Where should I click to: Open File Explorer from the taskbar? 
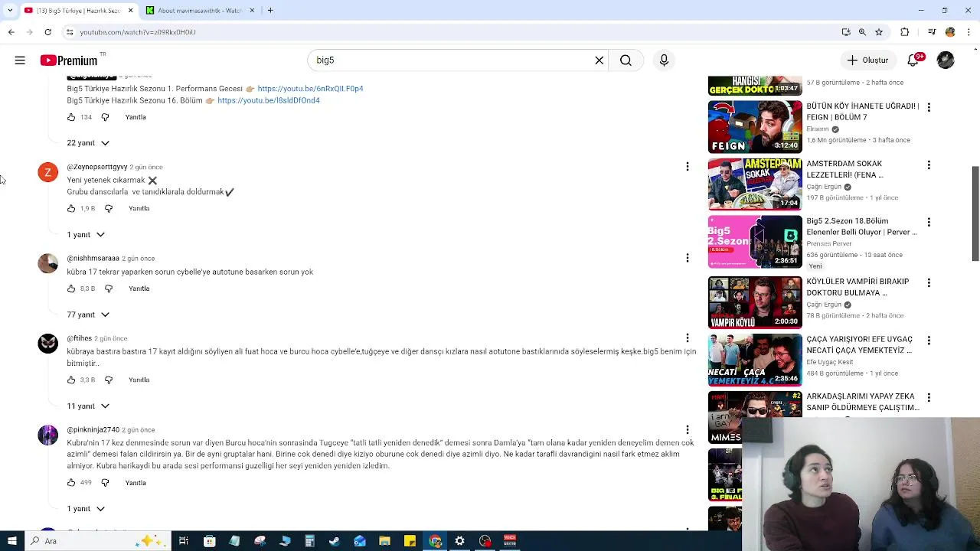(384, 541)
